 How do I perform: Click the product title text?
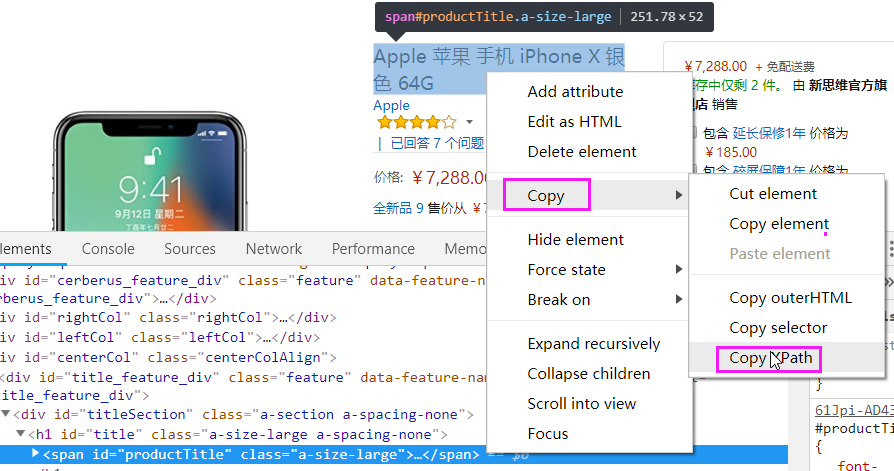pyautogui.click(x=499, y=69)
